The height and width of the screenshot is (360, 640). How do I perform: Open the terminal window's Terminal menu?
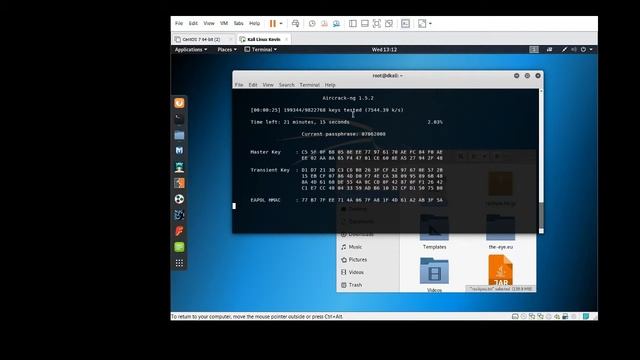click(x=309, y=85)
